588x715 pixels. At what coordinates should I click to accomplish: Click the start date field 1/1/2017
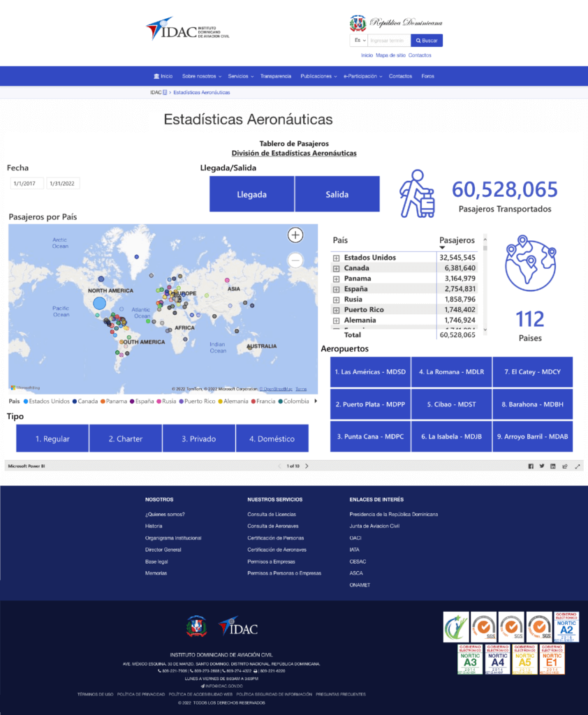coord(27,184)
